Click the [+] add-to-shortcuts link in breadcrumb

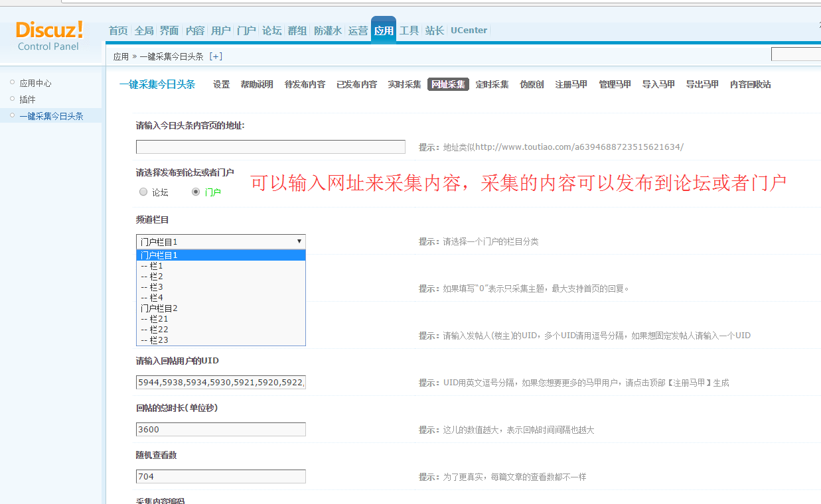click(216, 56)
